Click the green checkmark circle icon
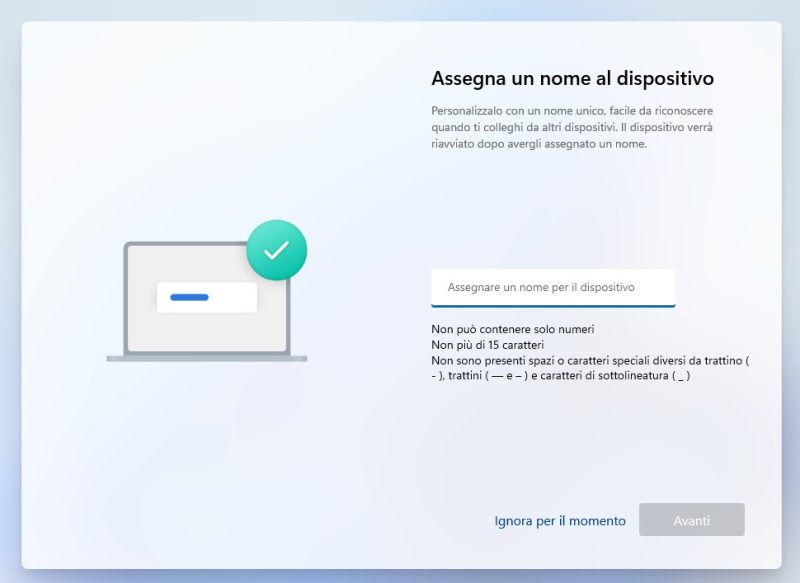Screen dimensions: 800x583 tap(276, 250)
